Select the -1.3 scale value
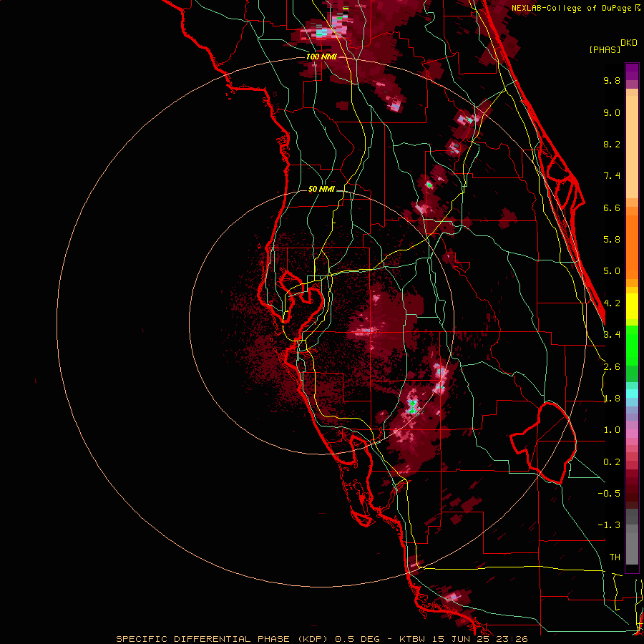Screen dimensions: 644x644 pos(609,525)
